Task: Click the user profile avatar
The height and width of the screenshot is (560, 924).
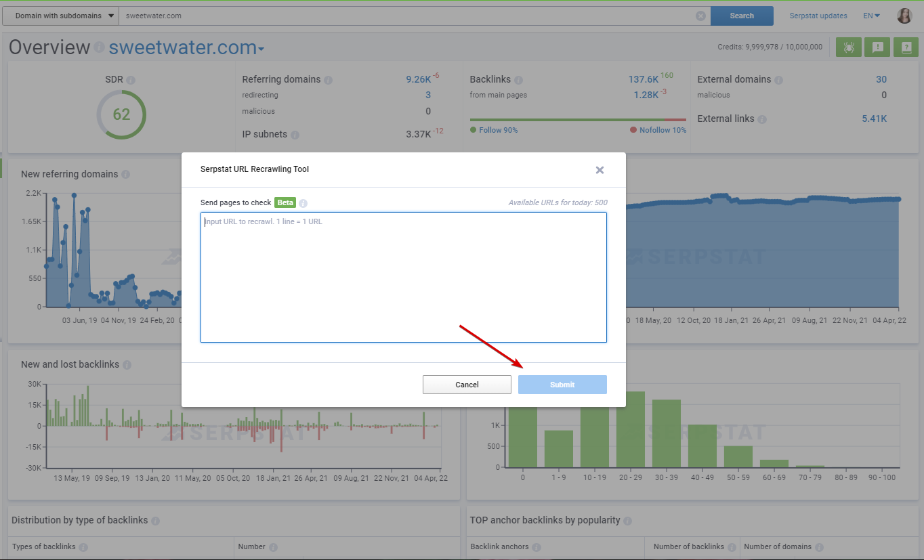Action: coord(904,16)
